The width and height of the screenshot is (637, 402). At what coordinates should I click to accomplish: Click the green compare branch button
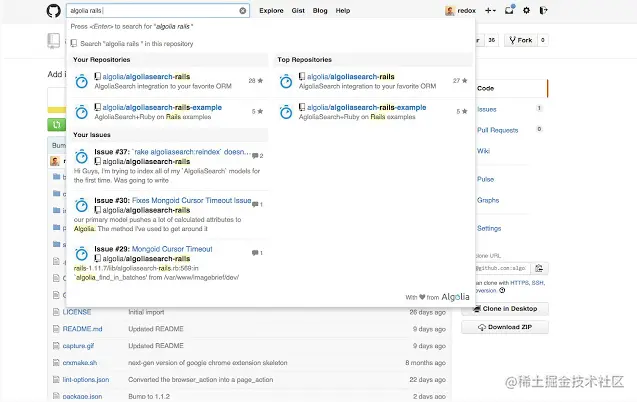pos(56,124)
